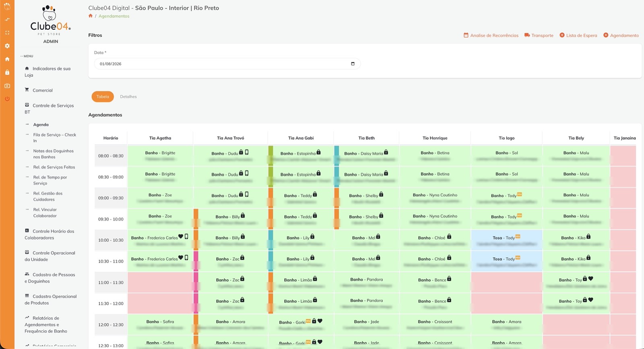This screenshot has height=349, width=644.
Task: Switch to the Detalhes tab
Action: 128,97
